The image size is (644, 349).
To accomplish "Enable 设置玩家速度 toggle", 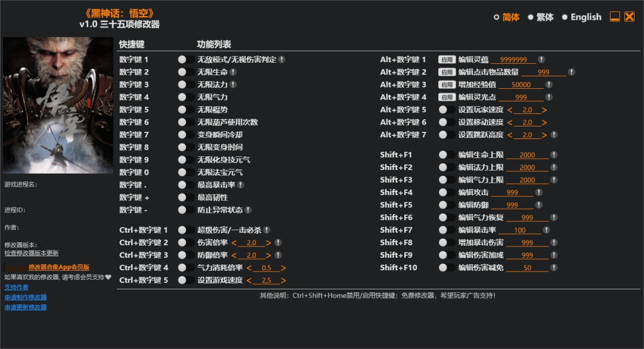I will [x=447, y=110].
